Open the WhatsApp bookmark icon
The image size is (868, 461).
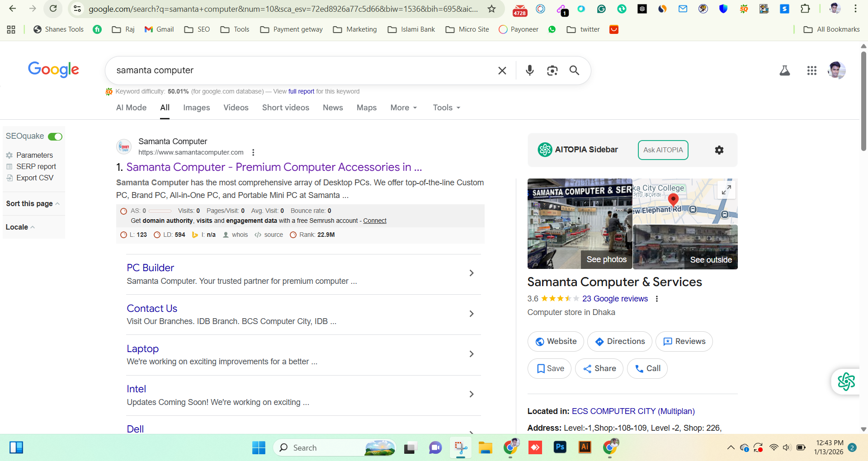552,29
